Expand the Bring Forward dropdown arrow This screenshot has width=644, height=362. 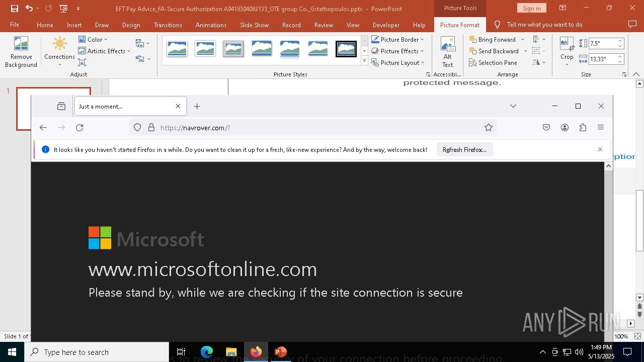(x=523, y=39)
